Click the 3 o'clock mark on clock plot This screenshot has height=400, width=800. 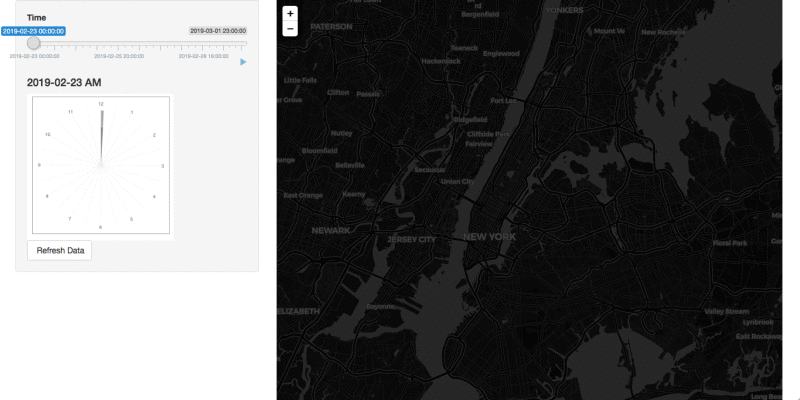(x=163, y=165)
